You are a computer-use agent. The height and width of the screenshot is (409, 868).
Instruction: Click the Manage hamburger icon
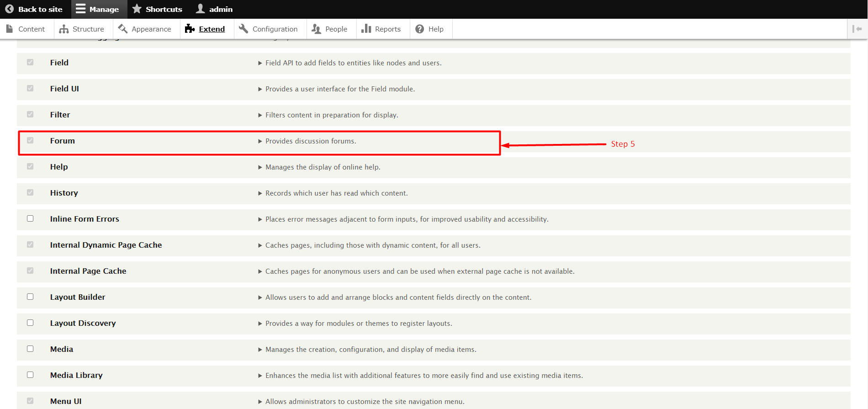[80, 9]
